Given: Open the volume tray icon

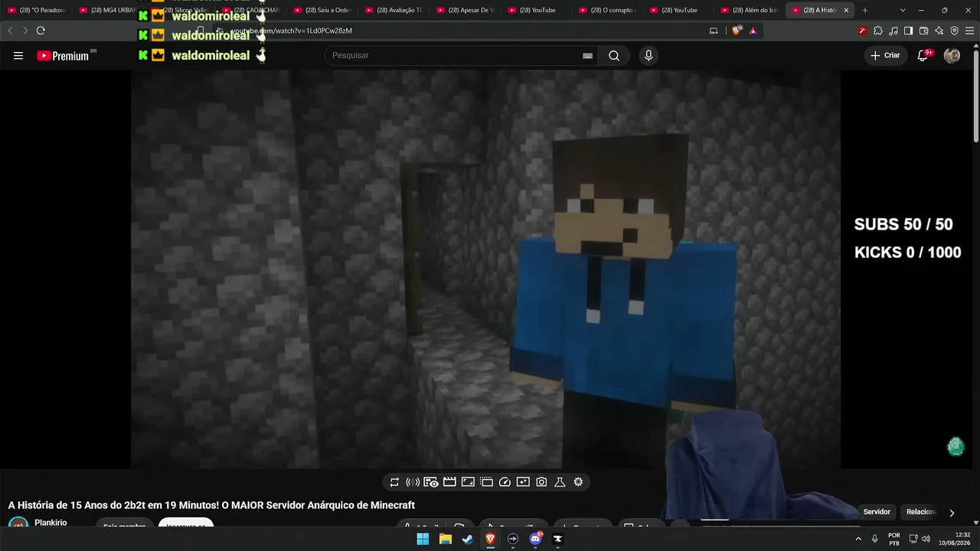Looking at the screenshot, I should click(x=926, y=539).
